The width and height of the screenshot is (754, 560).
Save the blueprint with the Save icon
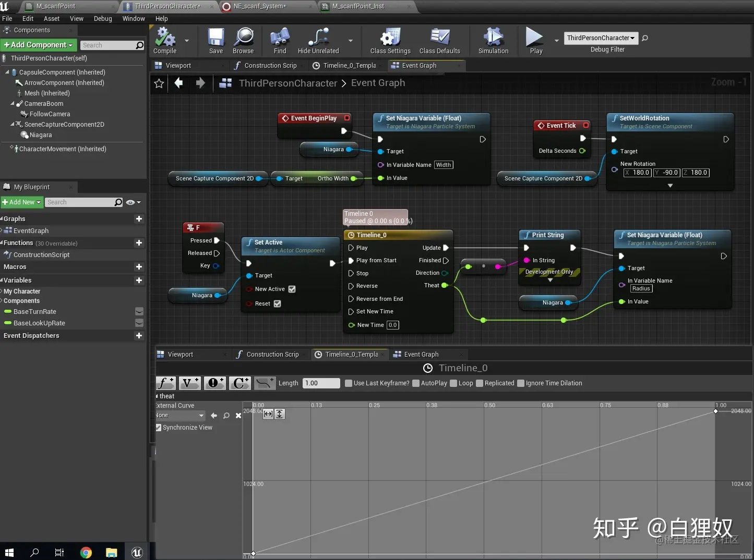click(x=216, y=41)
